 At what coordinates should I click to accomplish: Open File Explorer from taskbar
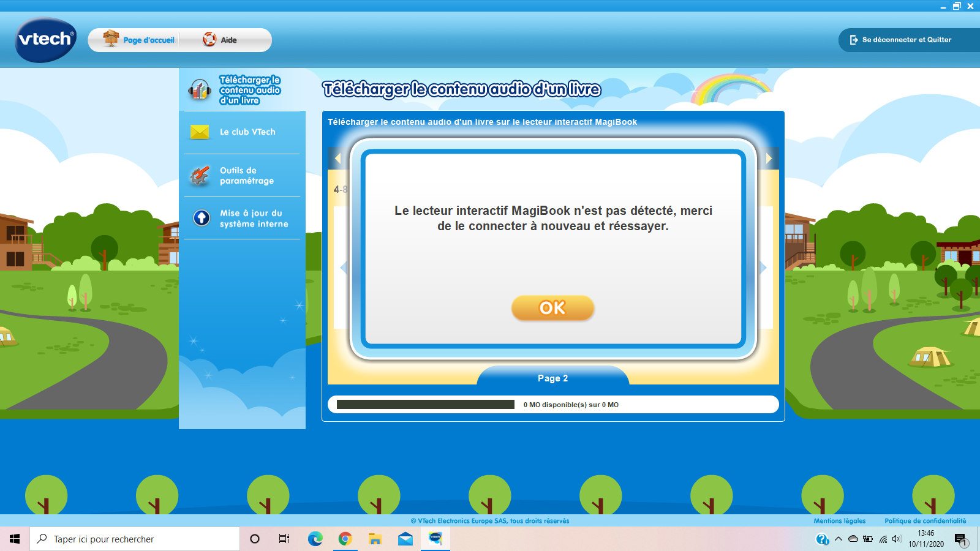point(375,539)
